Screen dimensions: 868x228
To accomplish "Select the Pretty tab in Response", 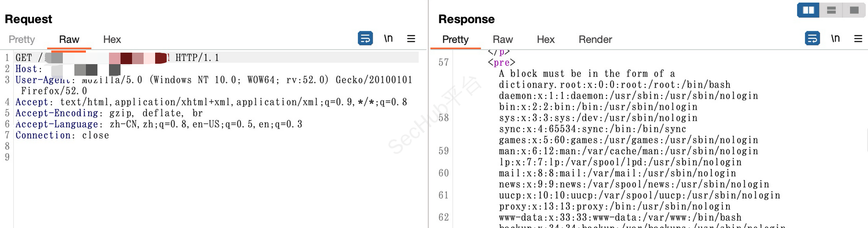I will click(x=455, y=39).
